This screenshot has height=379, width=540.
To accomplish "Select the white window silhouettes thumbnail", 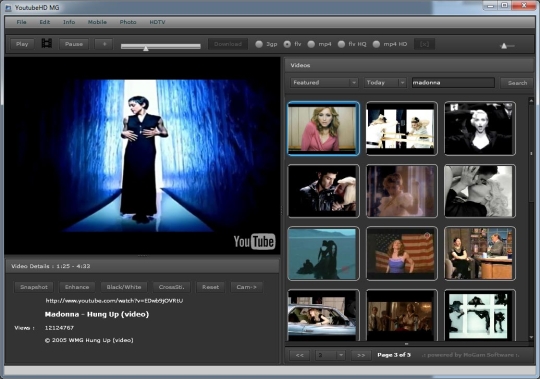I will (x=480, y=315).
